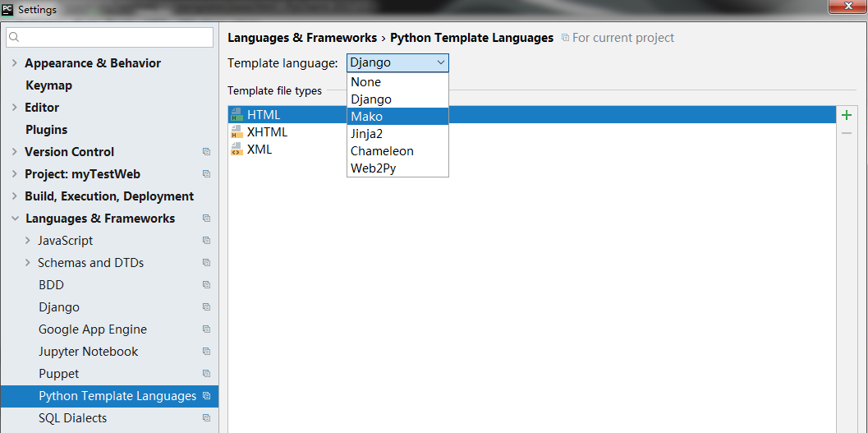Choose Jinja2 in the template language list

(x=366, y=134)
